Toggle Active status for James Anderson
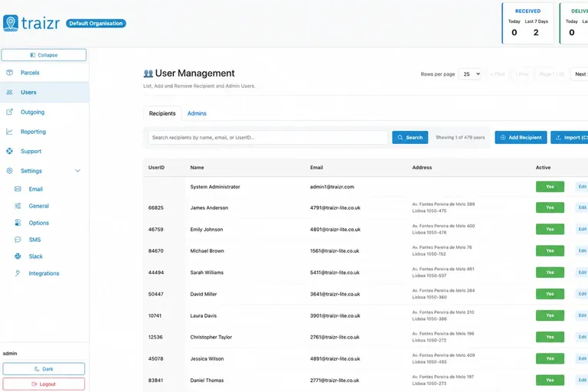588x392 pixels. 550,207
